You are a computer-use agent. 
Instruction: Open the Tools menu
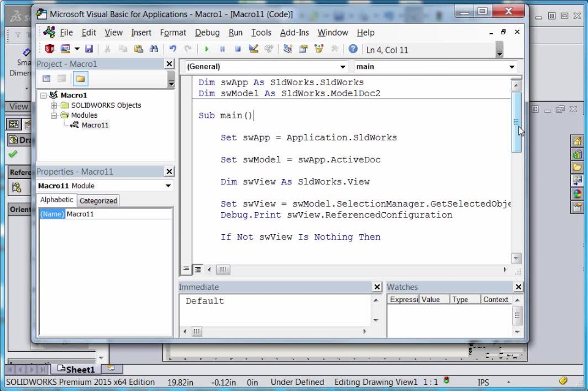click(261, 32)
